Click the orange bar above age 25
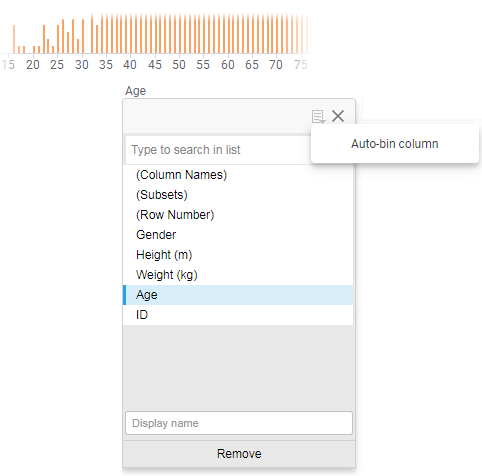 coord(58,39)
